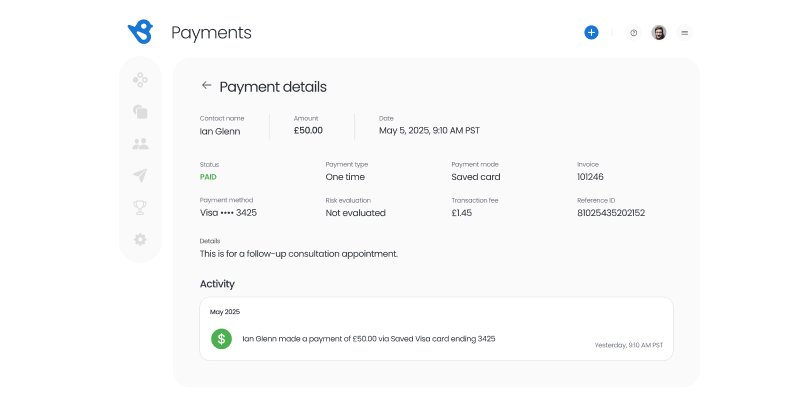This screenshot has height=400, width=812.
Task: Click the Yesterday, 9:10 AM PST timestamp
Action: [629, 345]
